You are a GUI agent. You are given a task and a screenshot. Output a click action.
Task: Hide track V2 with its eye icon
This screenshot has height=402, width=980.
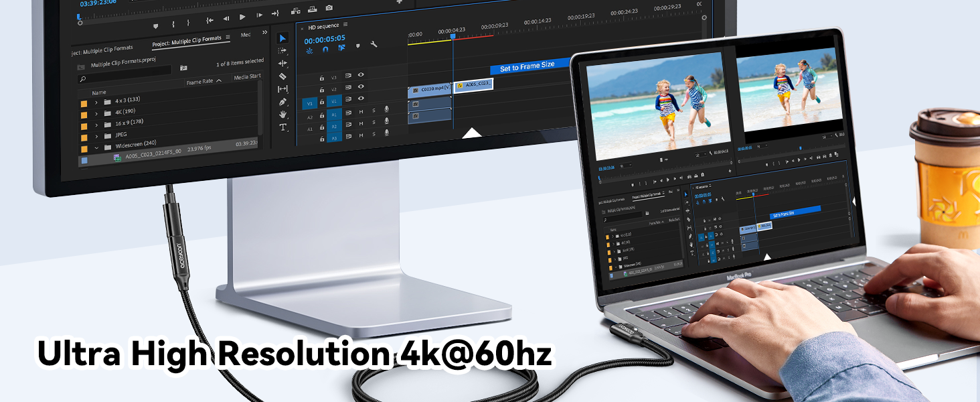tap(361, 86)
